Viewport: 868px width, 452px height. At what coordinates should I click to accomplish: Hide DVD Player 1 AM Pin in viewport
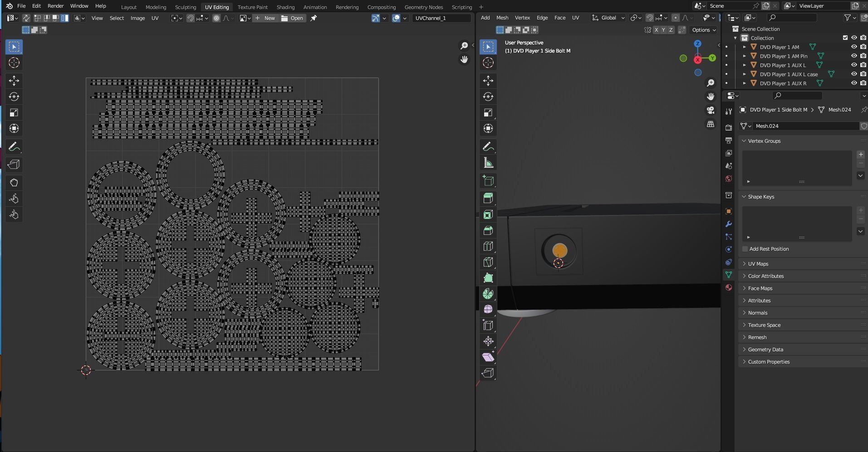tap(854, 56)
